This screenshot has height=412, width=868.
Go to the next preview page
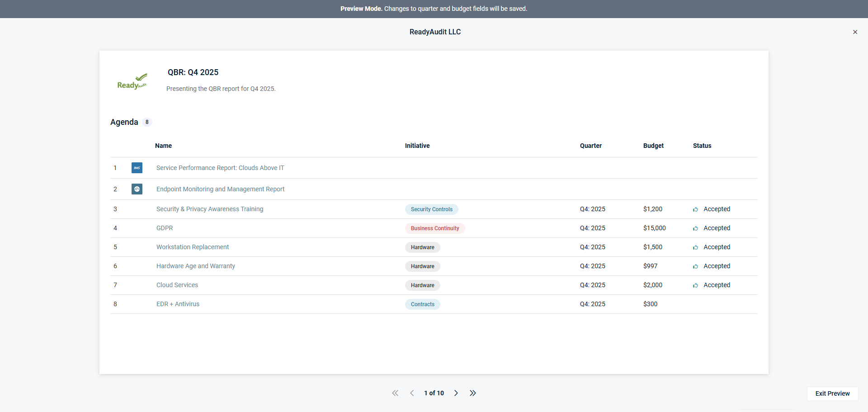click(456, 393)
